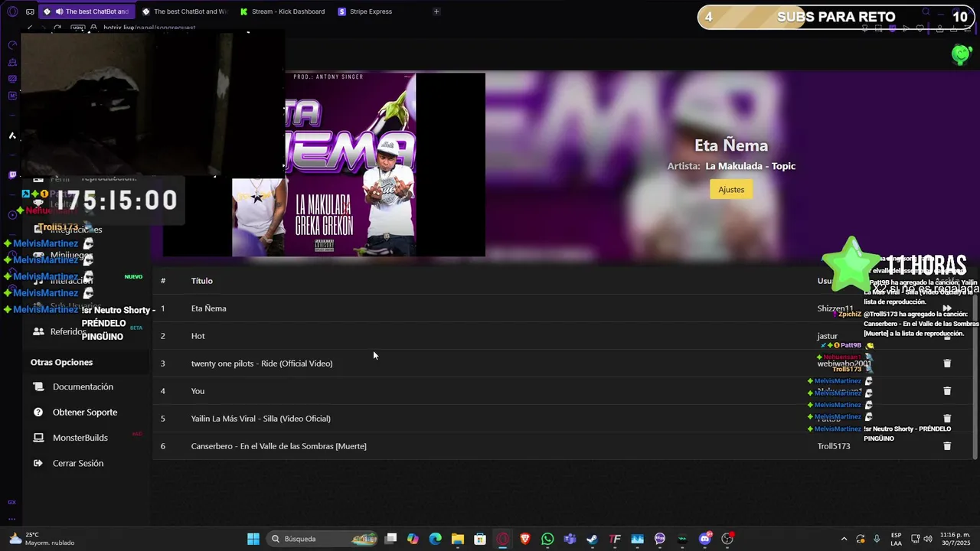Select the Hot song row title
Screen dimensions: 980x551
[198, 336]
